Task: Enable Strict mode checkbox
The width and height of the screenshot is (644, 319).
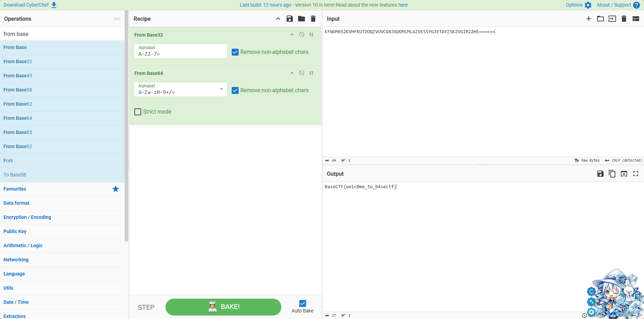Action: click(138, 112)
